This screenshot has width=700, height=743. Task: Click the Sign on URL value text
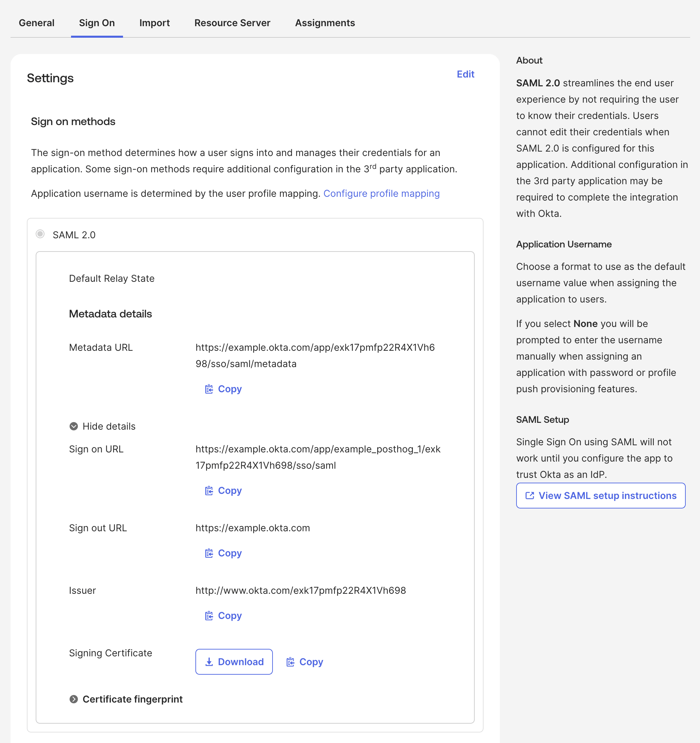coord(318,457)
